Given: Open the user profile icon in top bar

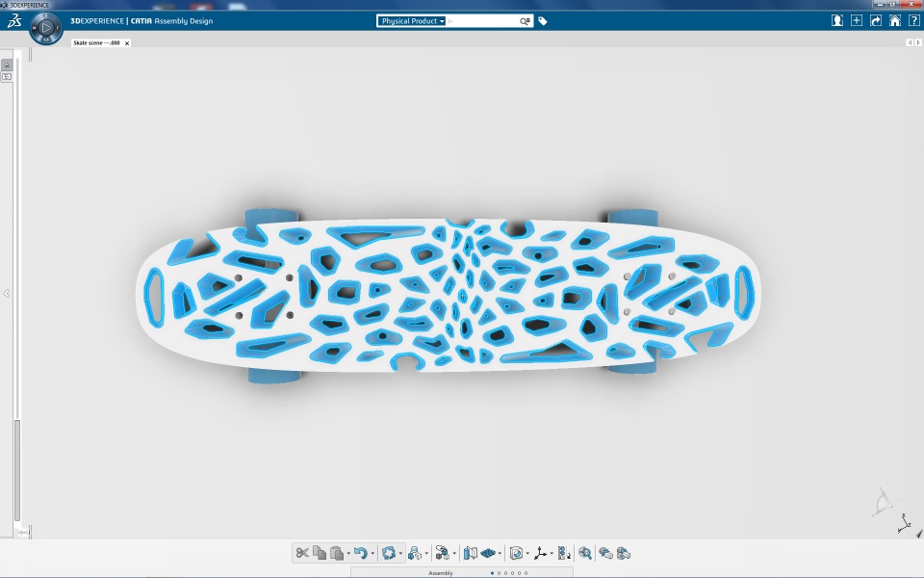Looking at the screenshot, I should (x=836, y=20).
